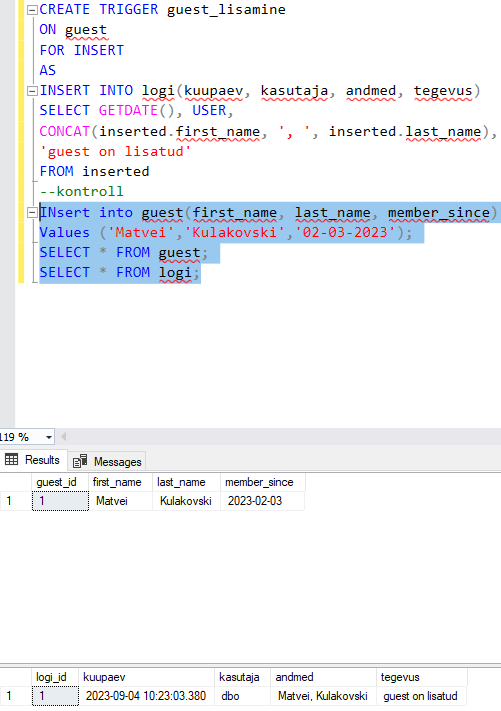501x711 pixels.
Task: Click the GETDATE function in the query
Action: tap(128, 111)
